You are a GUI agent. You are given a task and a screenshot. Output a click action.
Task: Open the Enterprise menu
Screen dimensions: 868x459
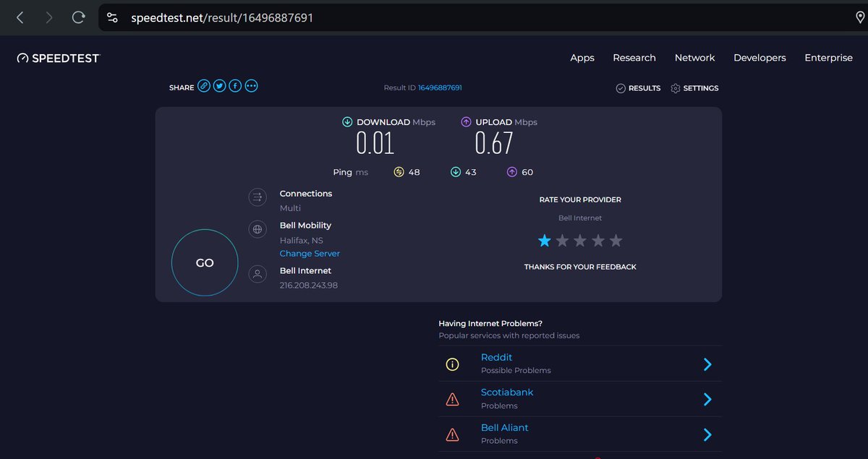[828, 58]
